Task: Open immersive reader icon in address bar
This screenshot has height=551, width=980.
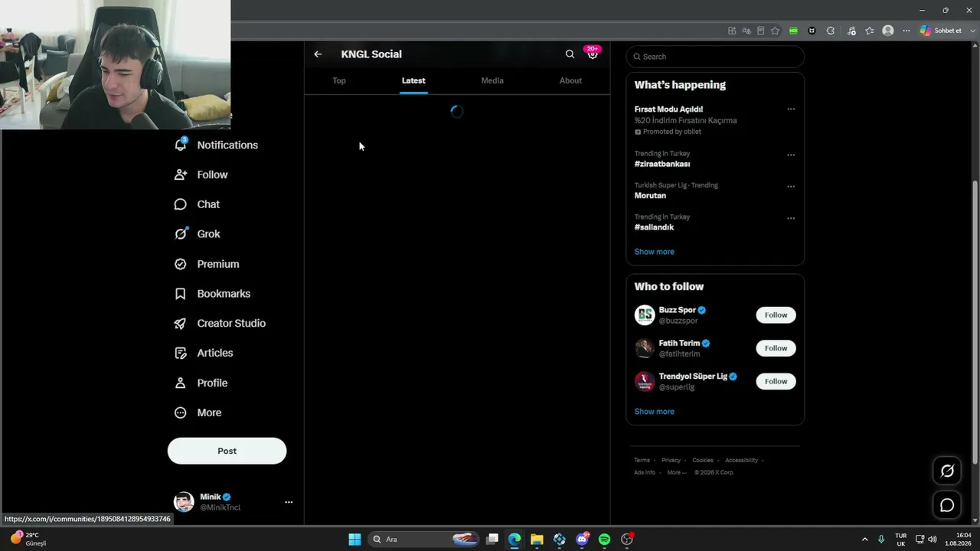Action: 760,31
